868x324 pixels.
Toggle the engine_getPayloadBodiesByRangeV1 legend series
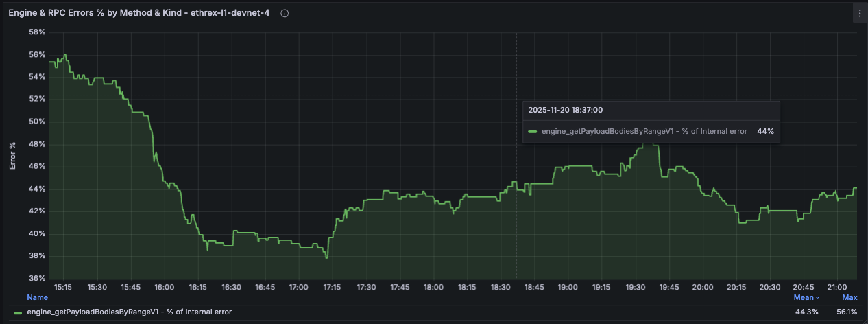point(129,312)
